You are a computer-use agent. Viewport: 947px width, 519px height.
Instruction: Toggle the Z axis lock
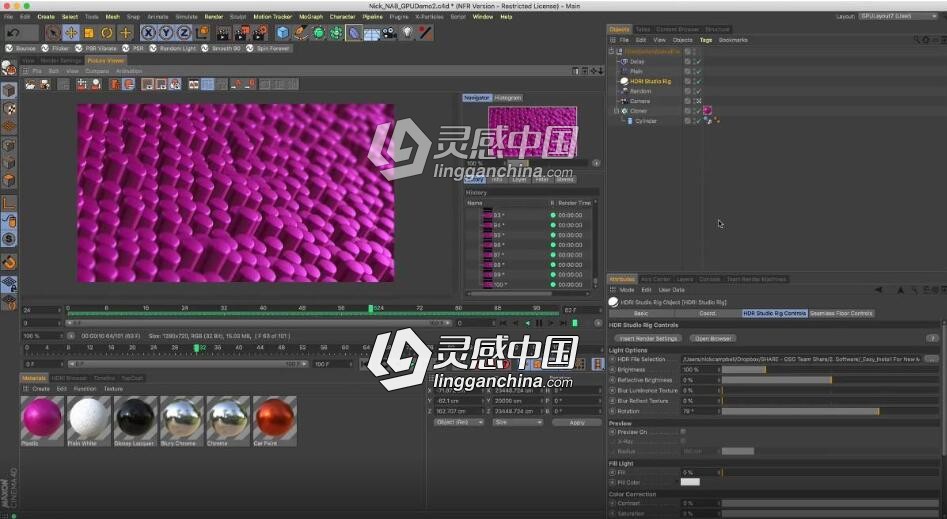click(184, 33)
